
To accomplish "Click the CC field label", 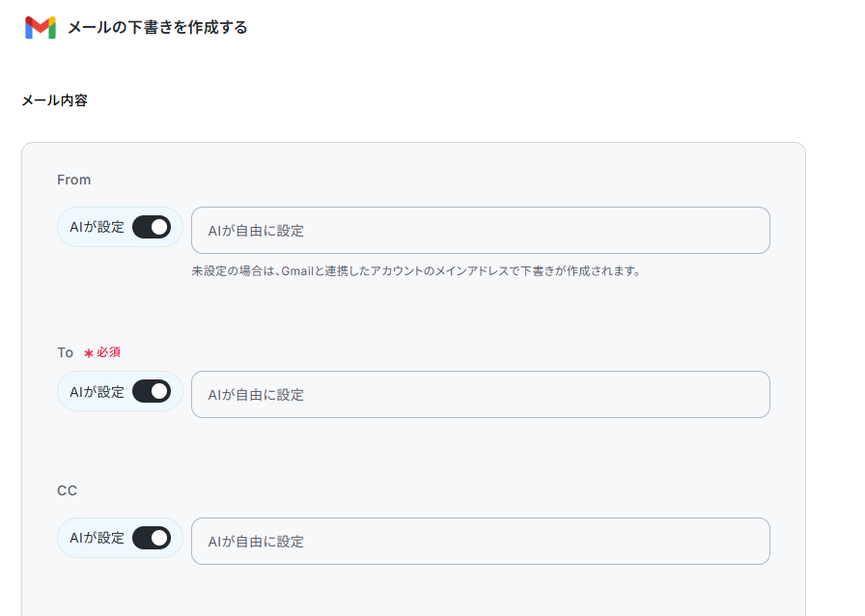I will click(68, 490).
